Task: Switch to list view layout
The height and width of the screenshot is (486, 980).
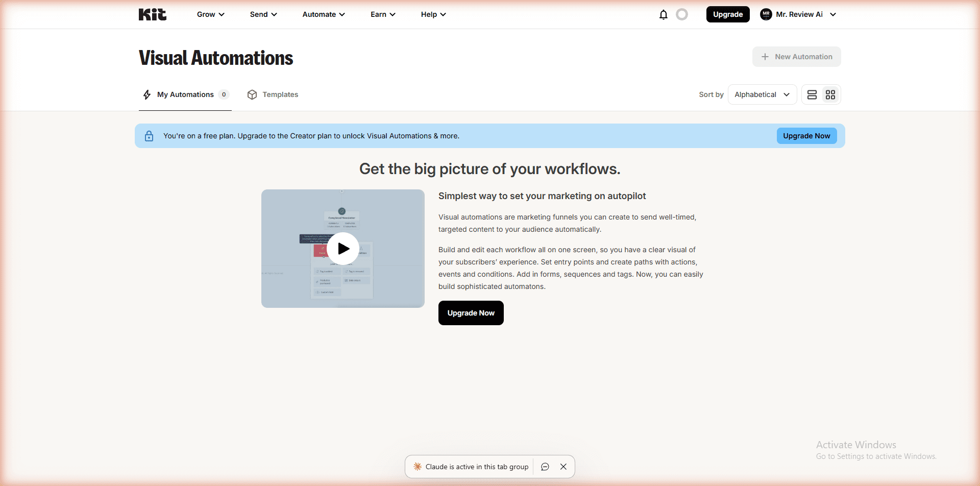Action: click(x=812, y=94)
